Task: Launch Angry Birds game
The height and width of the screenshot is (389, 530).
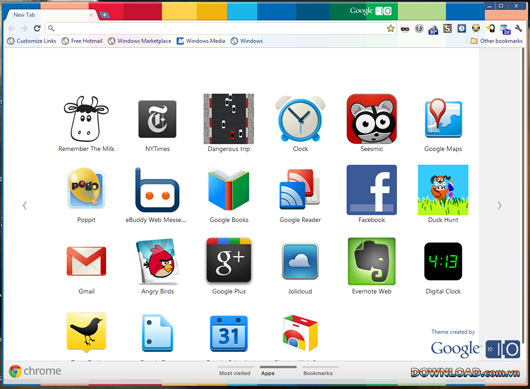Action: pyautogui.click(x=157, y=261)
